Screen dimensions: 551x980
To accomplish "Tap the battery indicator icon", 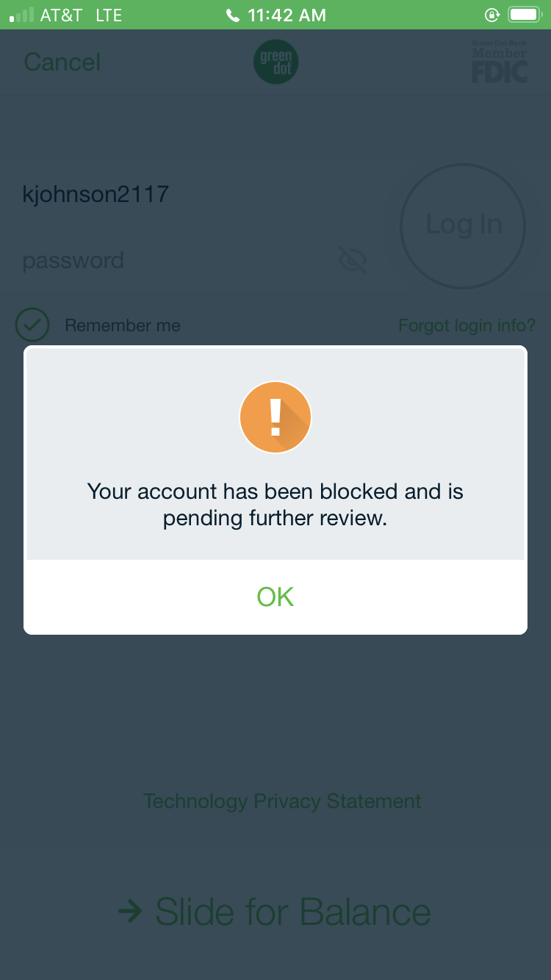I will [x=525, y=12].
